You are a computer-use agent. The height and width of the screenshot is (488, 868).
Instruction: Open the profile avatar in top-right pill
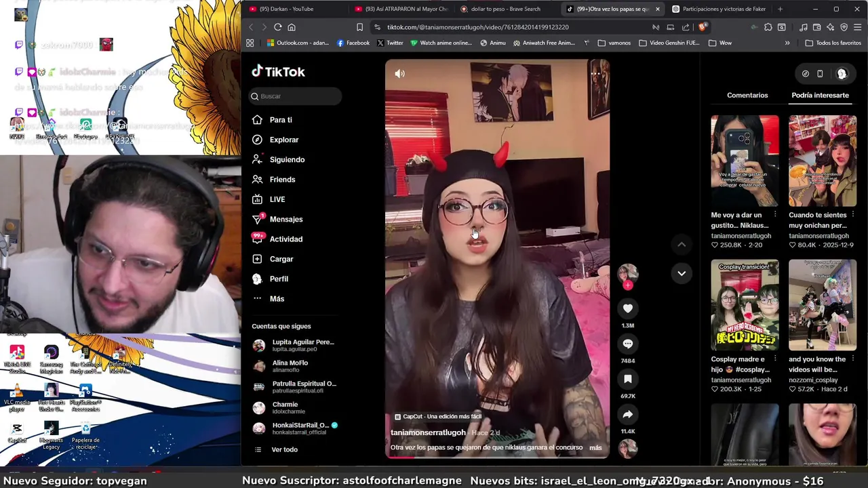pyautogui.click(x=842, y=74)
